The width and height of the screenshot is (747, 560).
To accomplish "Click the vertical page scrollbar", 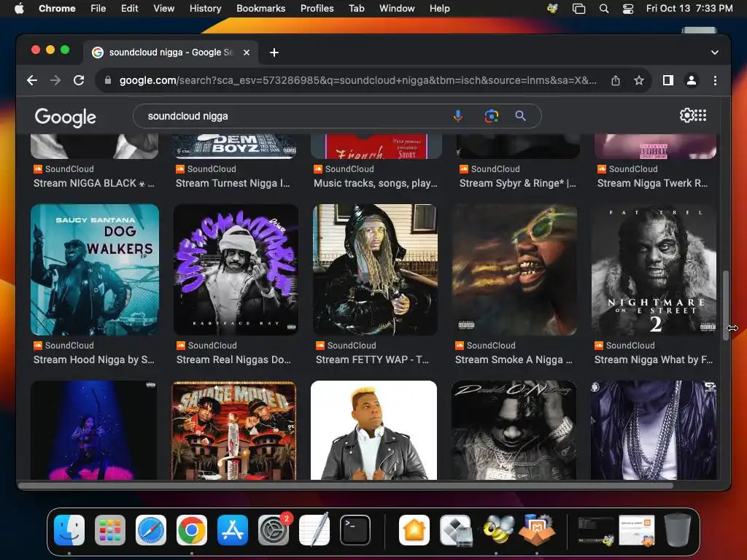I will (726, 306).
